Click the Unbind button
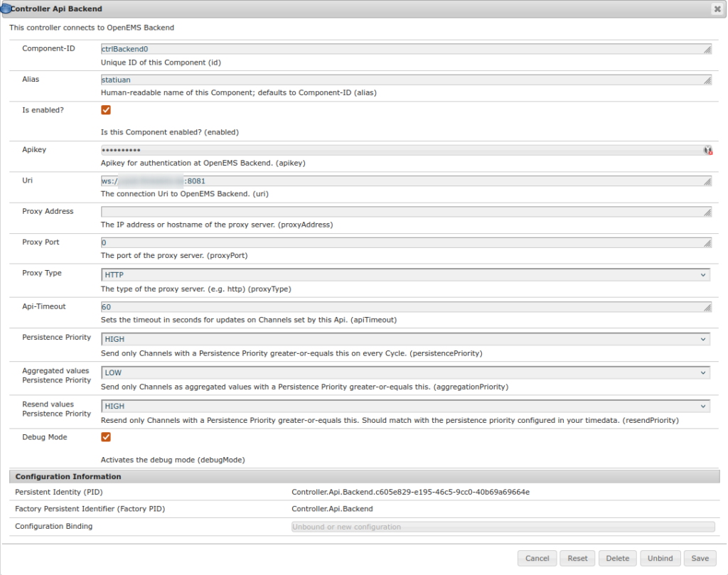Screen dimensions: 728x575 [660, 559]
